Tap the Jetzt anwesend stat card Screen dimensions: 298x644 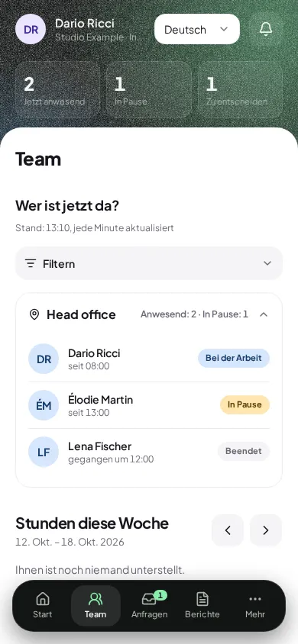(57, 90)
